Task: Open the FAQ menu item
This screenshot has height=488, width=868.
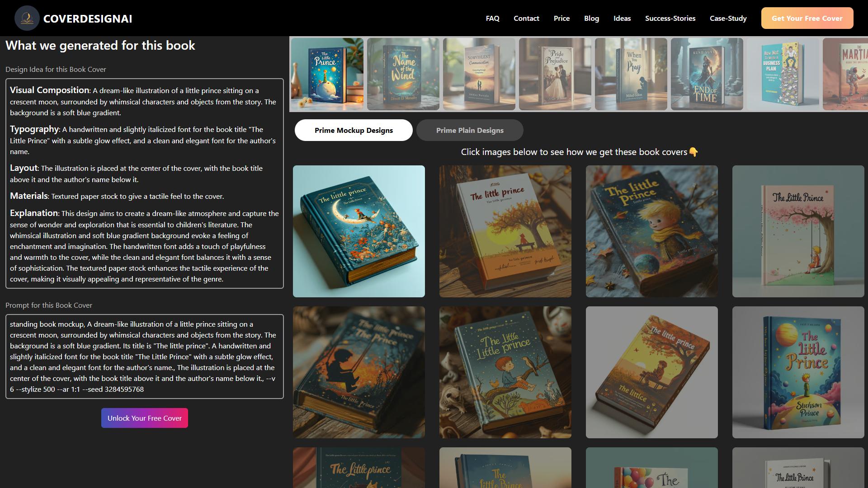Action: [493, 18]
